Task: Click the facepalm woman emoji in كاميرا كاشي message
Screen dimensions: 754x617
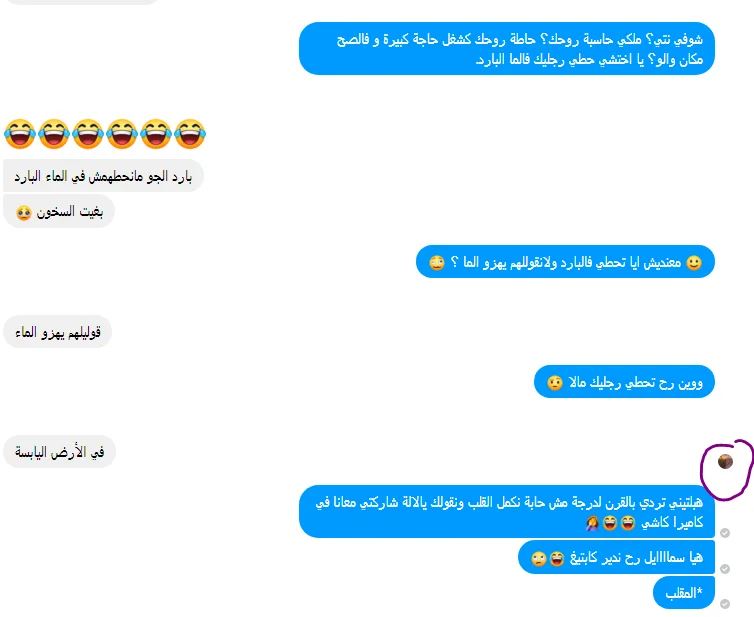Action: [x=592, y=523]
